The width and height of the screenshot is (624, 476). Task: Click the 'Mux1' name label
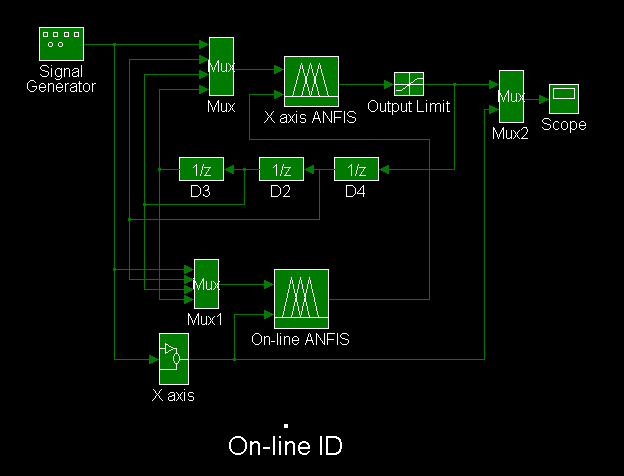pyautogui.click(x=206, y=320)
